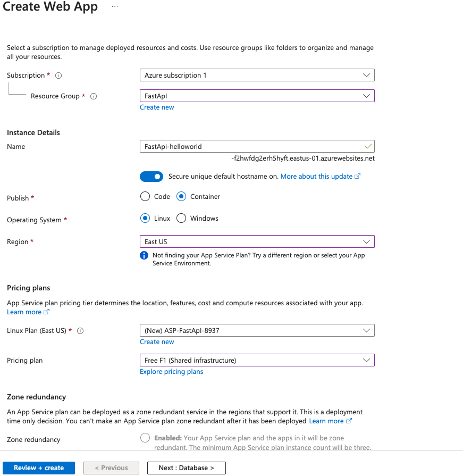463x476 pixels.
Task: Click Create new under Linux Plan
Action: (157, 342)
